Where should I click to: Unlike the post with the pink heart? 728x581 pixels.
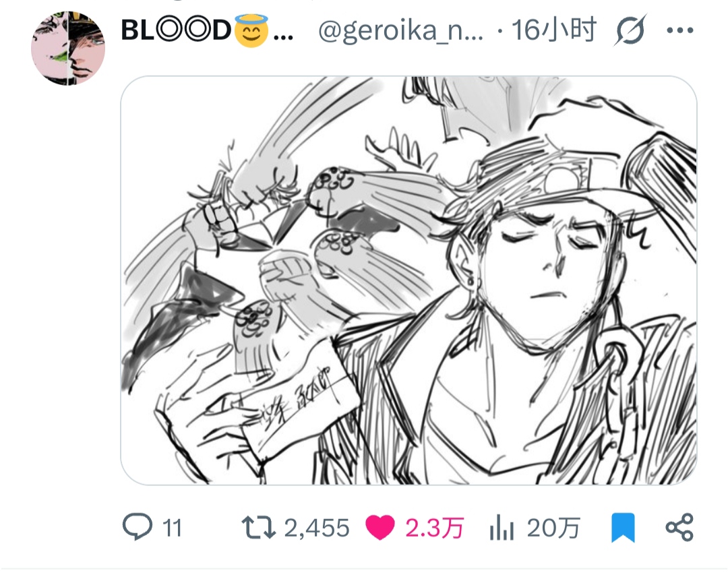[380, 527]
